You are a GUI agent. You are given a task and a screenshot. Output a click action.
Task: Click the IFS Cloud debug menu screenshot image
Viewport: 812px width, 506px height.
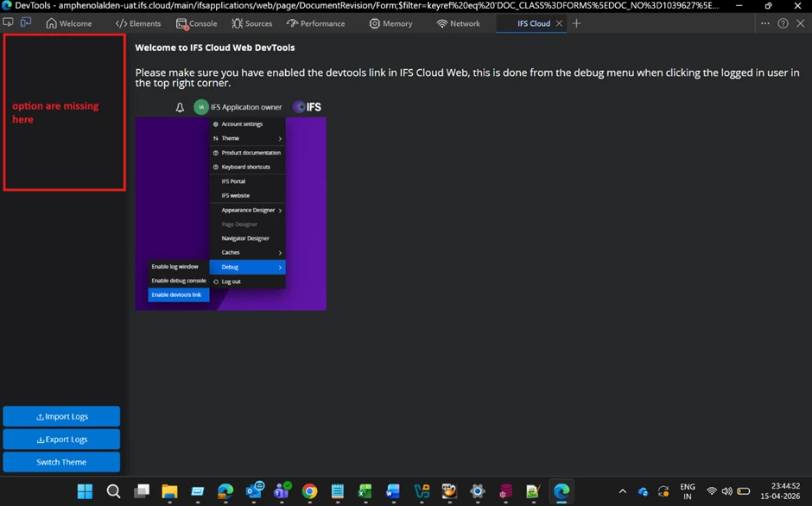pyautogui.click(x=231, y=203)
